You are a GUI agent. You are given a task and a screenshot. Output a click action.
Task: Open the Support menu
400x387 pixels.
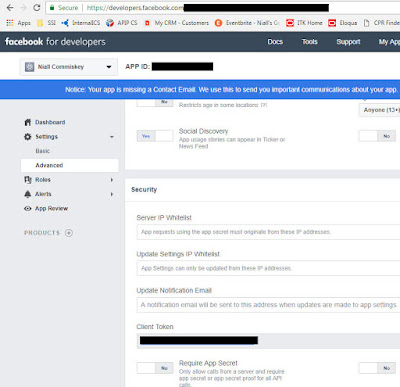(x=348, y=42)
